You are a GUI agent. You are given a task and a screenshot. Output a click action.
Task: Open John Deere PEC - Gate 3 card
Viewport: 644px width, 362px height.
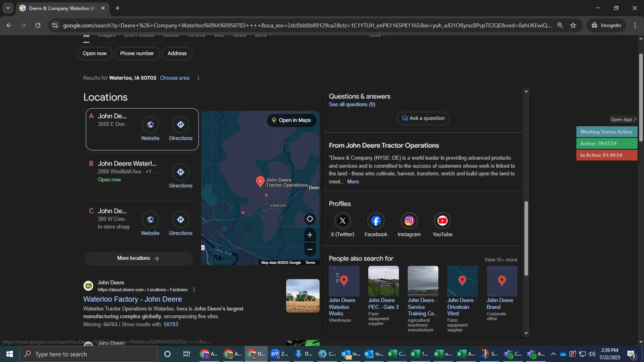(x=384, y=296)
